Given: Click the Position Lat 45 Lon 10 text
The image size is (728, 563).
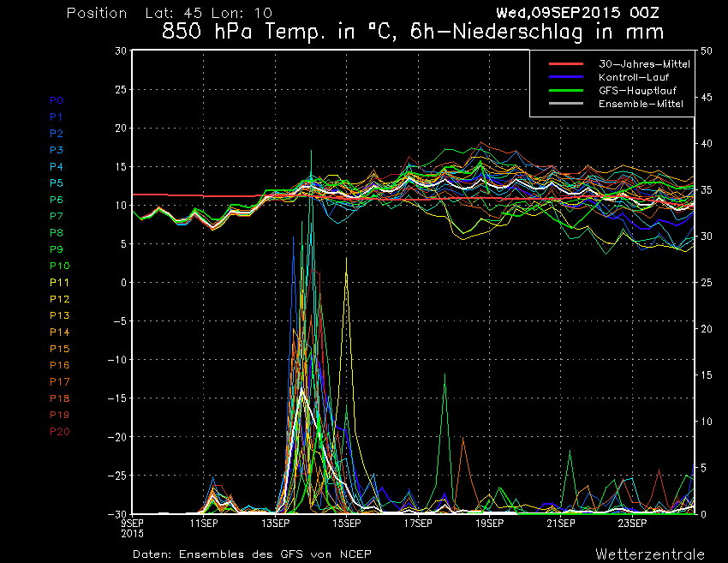Looking at the screenshot, I should point(169,14).
